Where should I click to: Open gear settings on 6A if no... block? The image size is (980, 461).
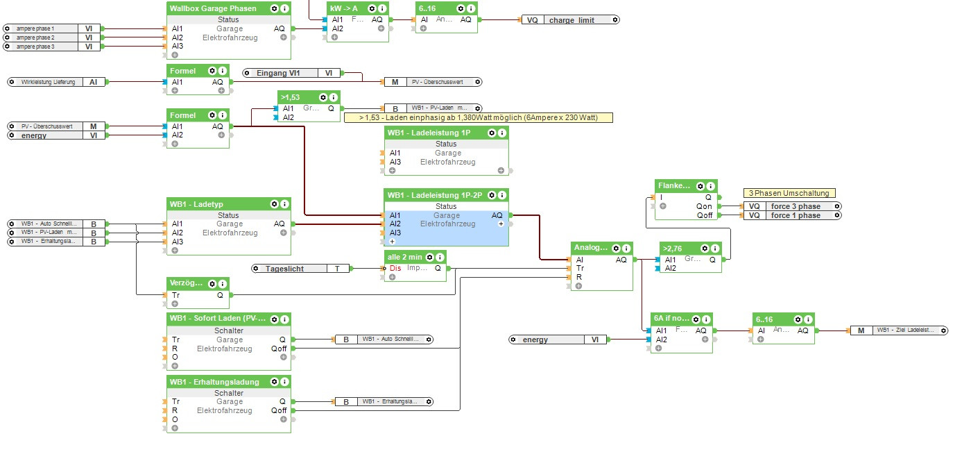(696, 319)
